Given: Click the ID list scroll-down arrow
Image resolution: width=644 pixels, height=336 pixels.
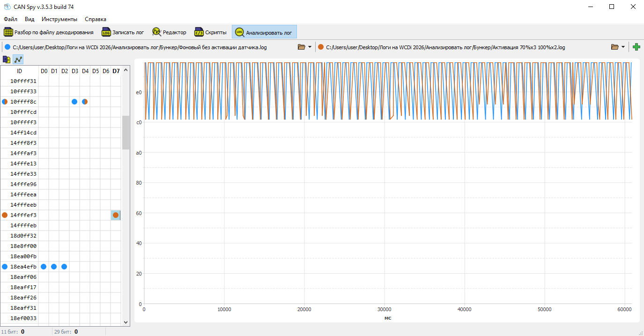Looking at the screenshot, I should click(x=126, y=322).
